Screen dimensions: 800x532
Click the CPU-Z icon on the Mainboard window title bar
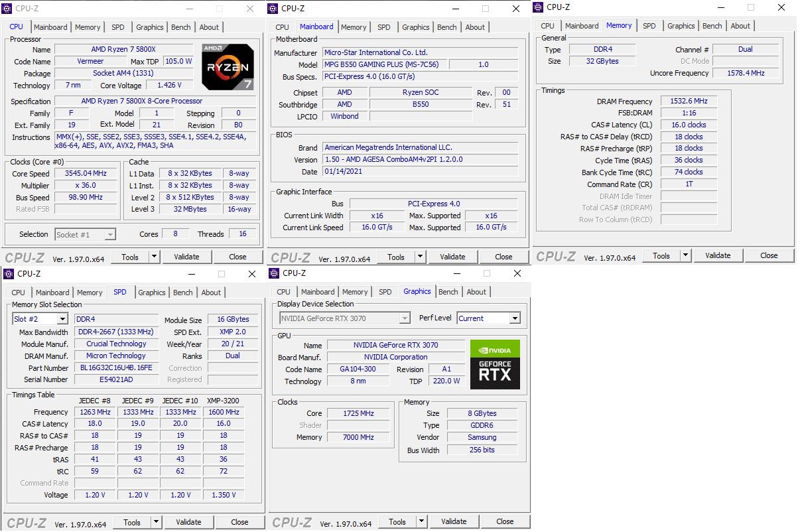pyautogui.click(x=273, y=9)
